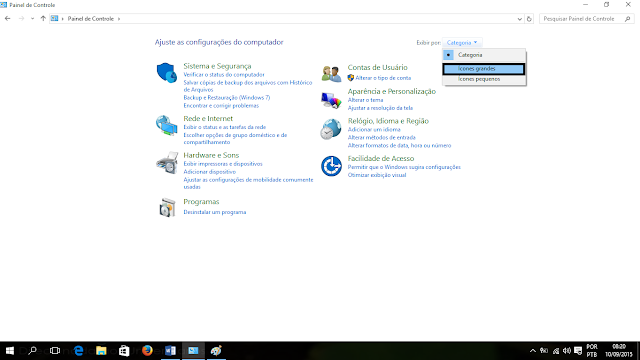Click the Programas heading
Image resolution: width=640 pixels, height=360 pixels.
[x=201, y=202]
